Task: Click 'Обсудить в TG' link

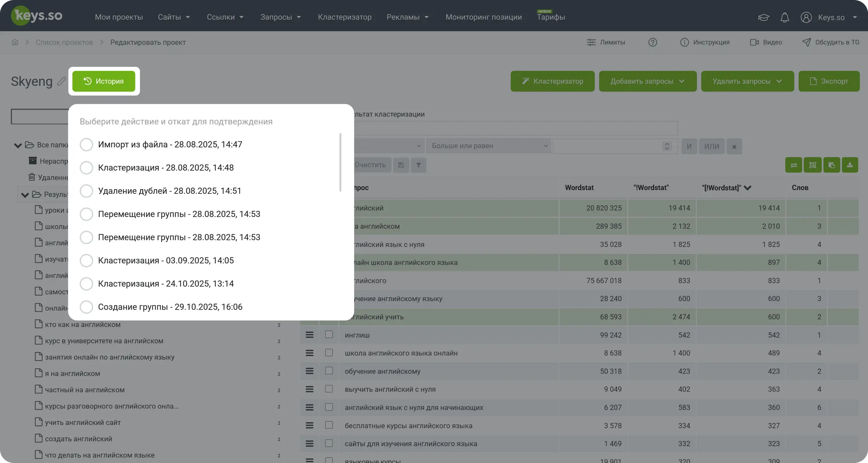Action: (x=831, y=42)
